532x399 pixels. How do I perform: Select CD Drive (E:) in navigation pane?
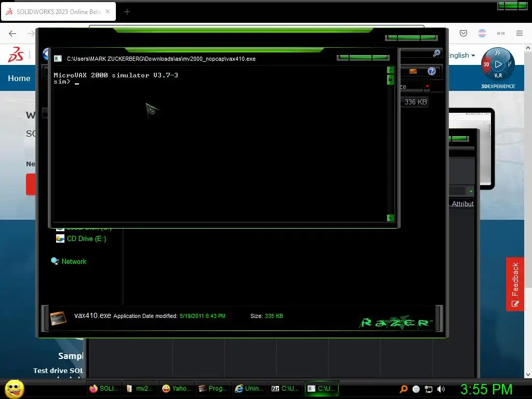(x=82, y=238)
